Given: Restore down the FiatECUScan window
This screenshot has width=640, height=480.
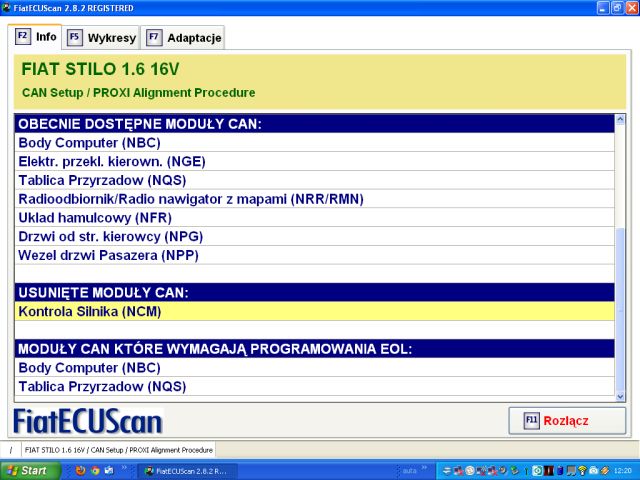Looking at the screenshot, I should tap(618, 8).
